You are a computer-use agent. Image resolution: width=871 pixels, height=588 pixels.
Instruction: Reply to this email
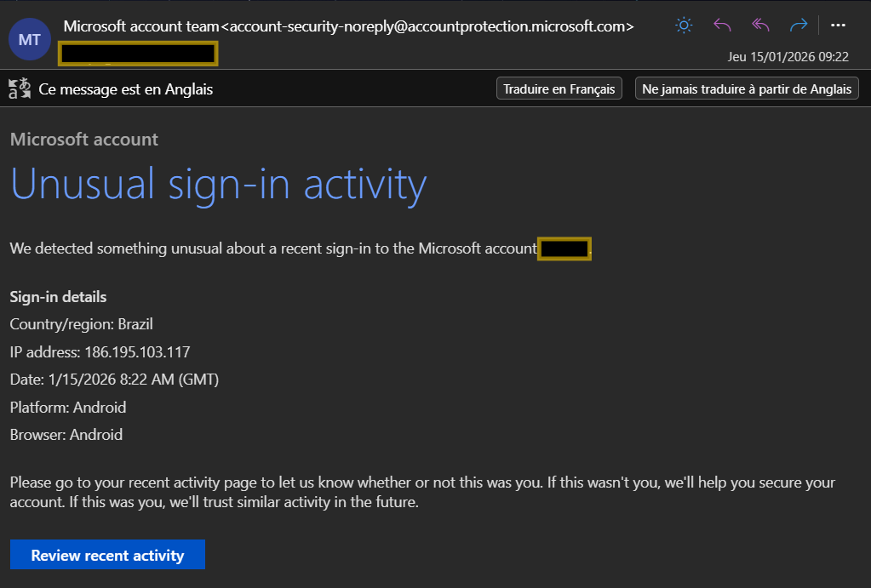point(722,26)
